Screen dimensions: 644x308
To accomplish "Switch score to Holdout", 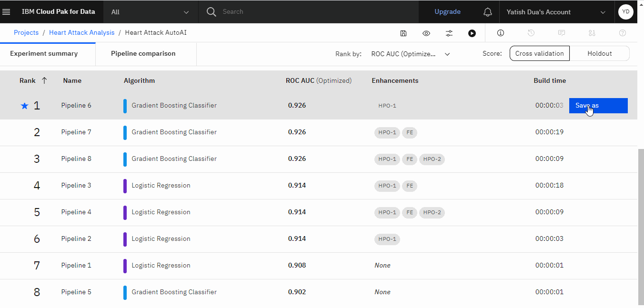I will [x=599, y=53].
